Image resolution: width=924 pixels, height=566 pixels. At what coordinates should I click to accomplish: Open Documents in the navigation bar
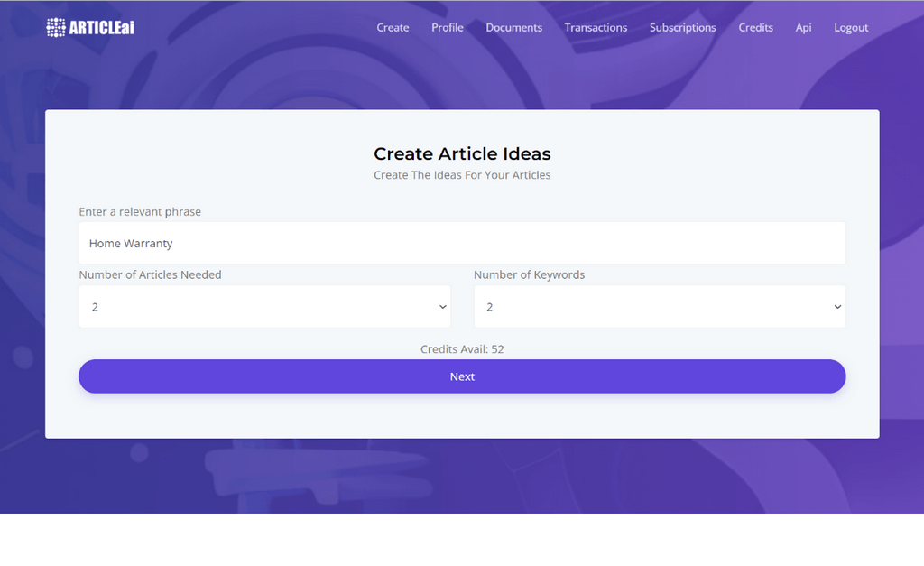pyautogui.click(x=513, y=28)
